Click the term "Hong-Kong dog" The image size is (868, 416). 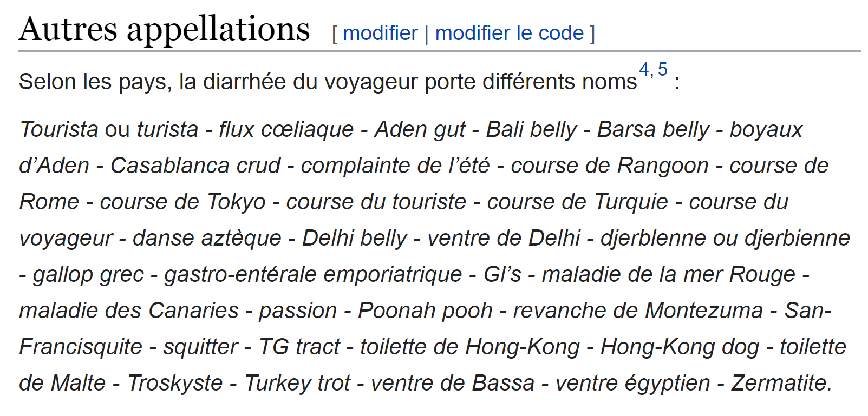(x=680, y=347)
